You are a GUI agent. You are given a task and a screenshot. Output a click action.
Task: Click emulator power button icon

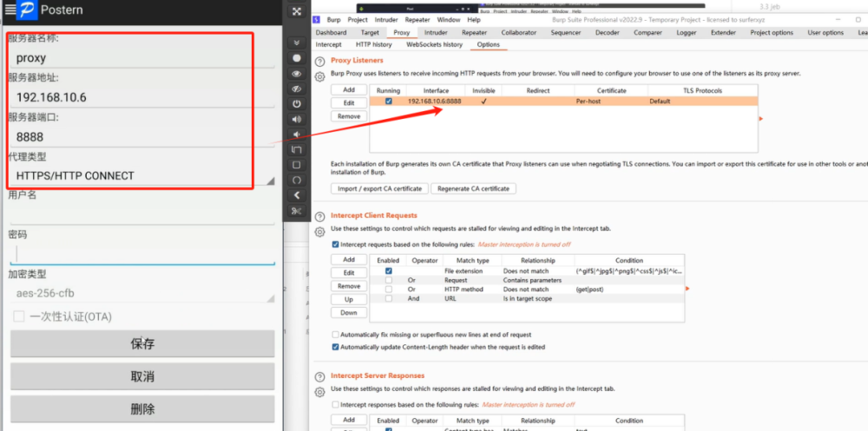[x=297, y=104]
